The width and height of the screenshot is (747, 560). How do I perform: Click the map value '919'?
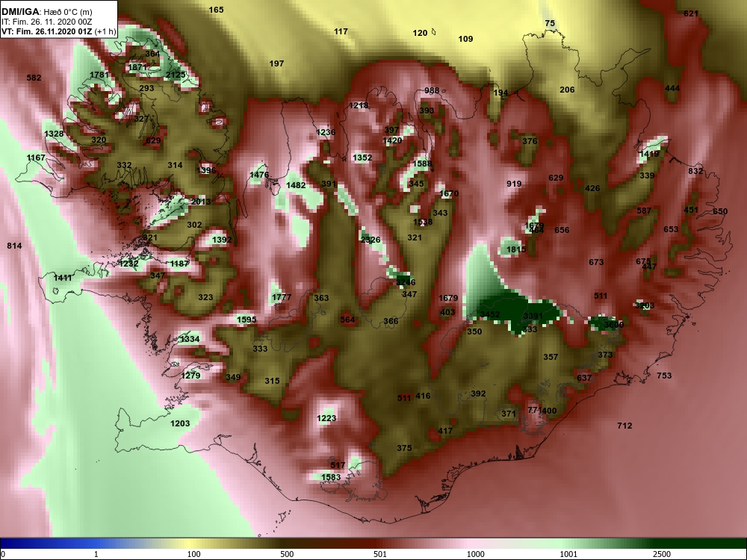(x=514, y=184)
